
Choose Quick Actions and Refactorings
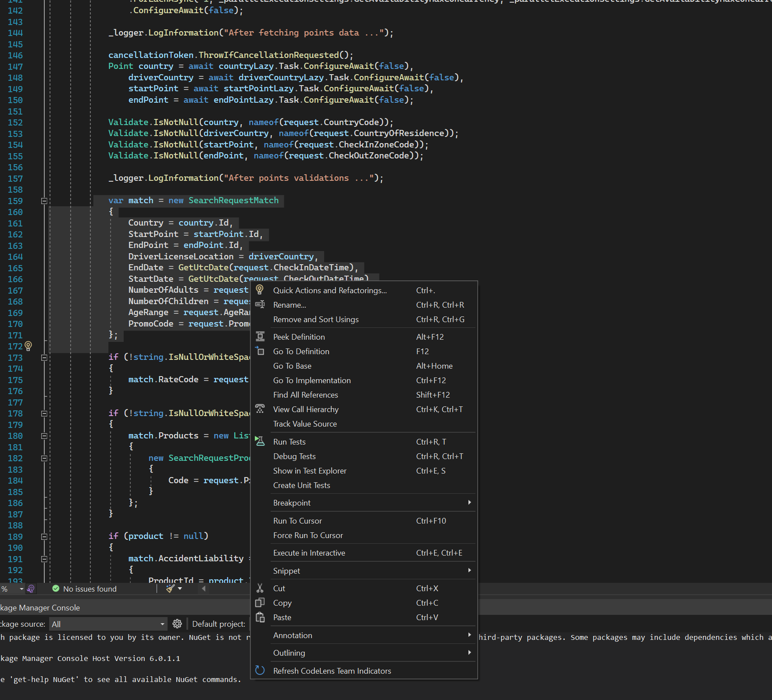click(364, 290)
